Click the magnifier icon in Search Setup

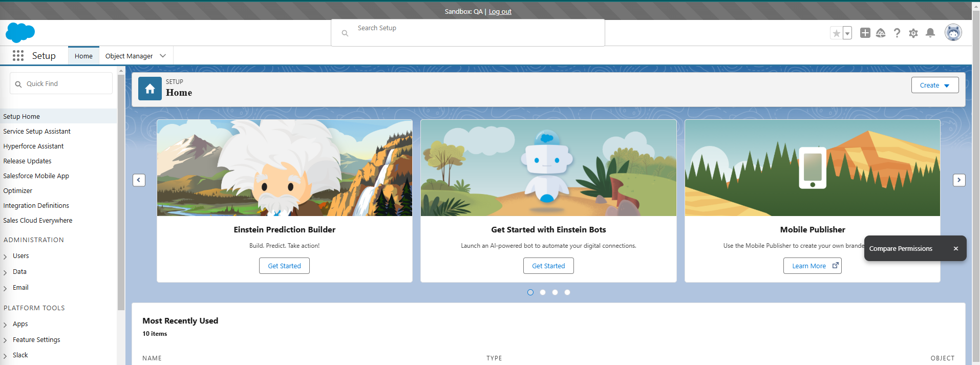345,33
